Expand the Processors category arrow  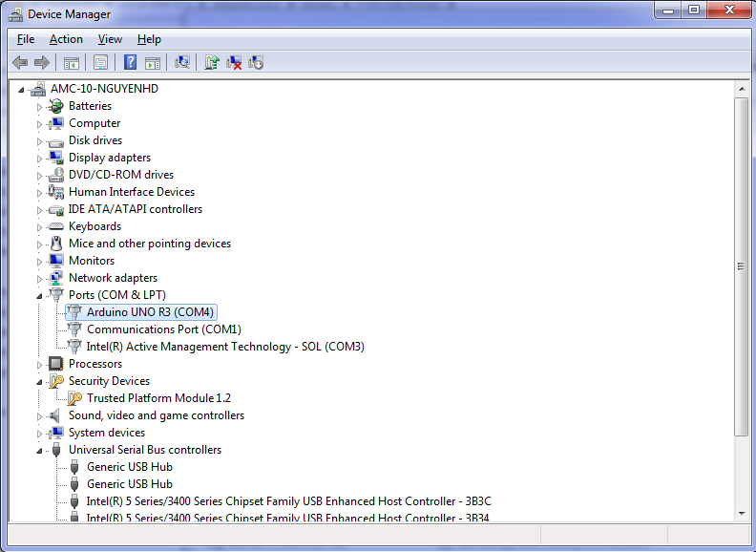pyautogui.click(x=39, y=365)
